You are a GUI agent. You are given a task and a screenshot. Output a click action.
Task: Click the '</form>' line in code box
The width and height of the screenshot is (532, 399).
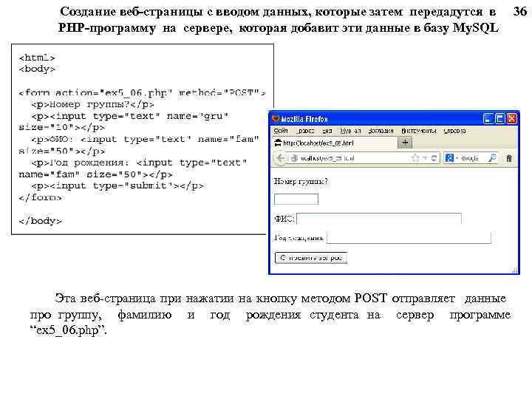coord(41,197)
